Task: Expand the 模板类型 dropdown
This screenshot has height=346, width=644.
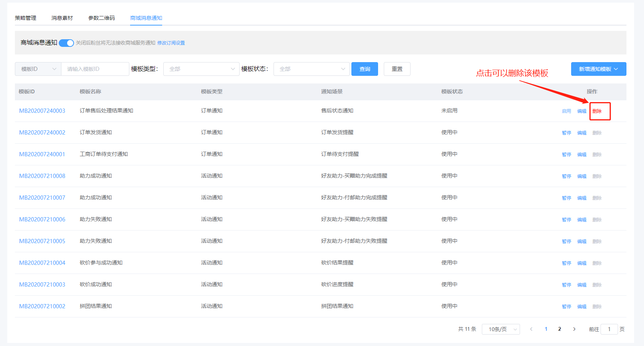Action: pos(201,69)
